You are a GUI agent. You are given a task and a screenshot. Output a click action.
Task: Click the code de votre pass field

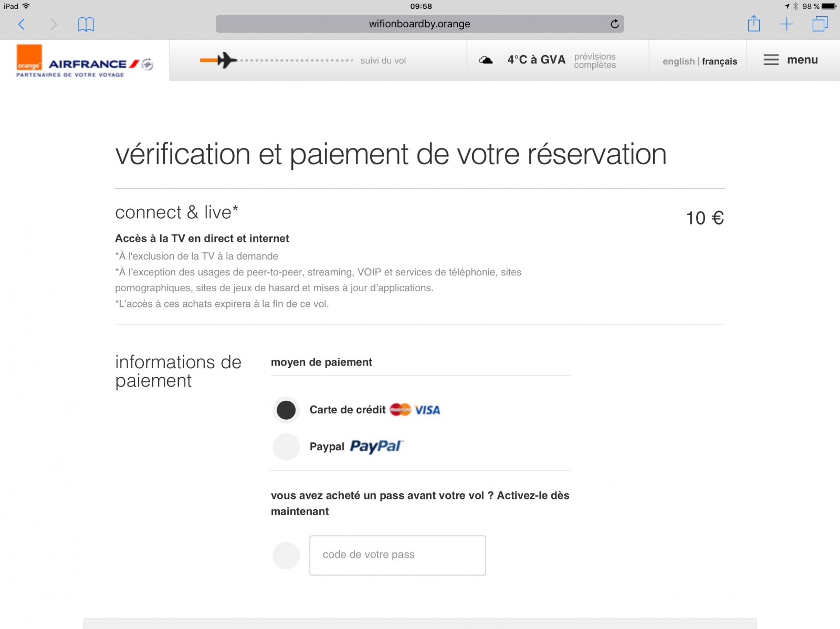point(397,555)
